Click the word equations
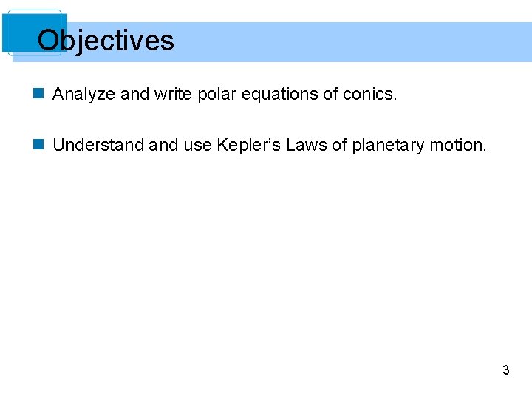 pyautogui.click(x=279, y=95)
